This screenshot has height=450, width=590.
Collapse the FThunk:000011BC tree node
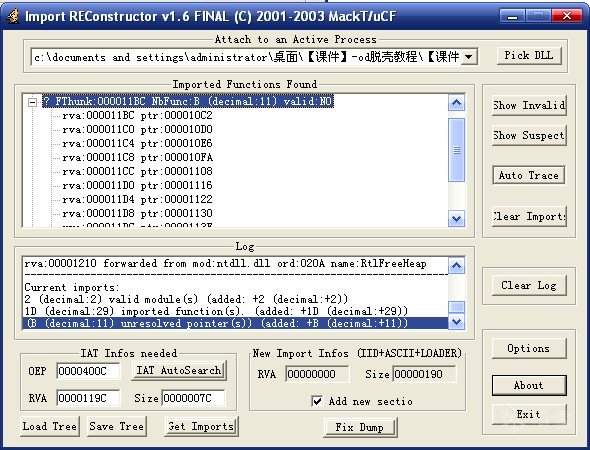(x=33, y=102)
